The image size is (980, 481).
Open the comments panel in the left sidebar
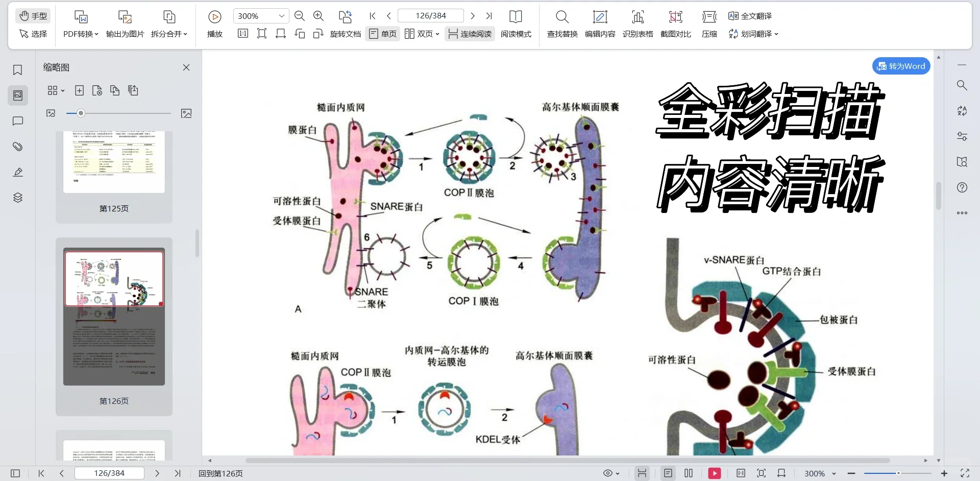(18, 121)
